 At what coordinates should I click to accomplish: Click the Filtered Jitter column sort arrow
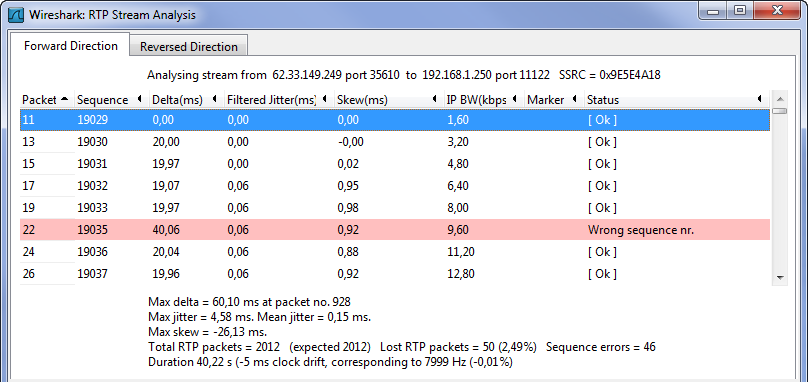[x=324, y=99]
